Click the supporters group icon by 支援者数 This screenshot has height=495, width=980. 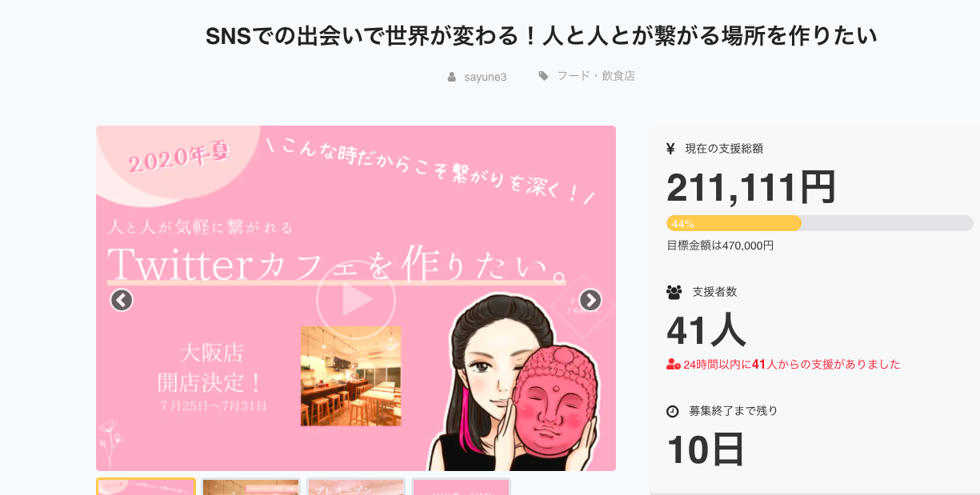pos(674,292)
